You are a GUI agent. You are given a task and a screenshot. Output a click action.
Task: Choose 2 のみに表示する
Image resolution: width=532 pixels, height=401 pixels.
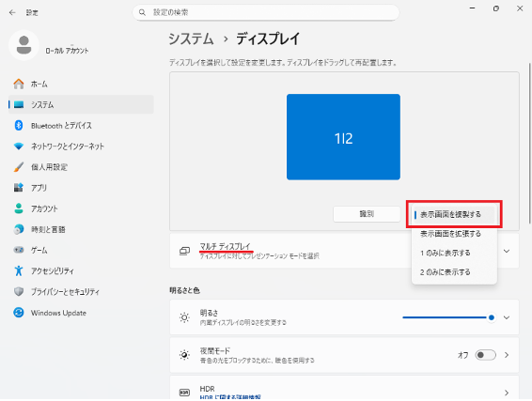click(x=454, y=272)
